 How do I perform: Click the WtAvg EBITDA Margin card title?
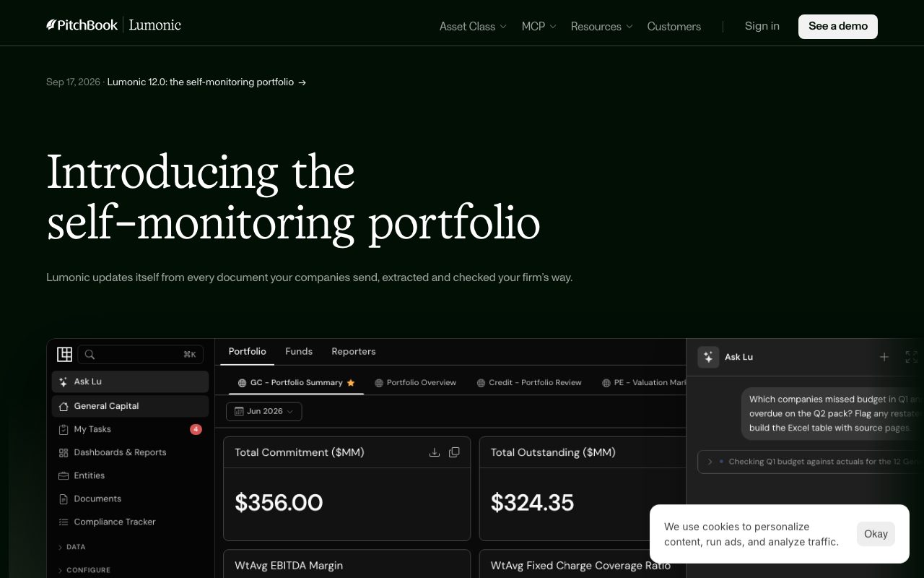289,566
